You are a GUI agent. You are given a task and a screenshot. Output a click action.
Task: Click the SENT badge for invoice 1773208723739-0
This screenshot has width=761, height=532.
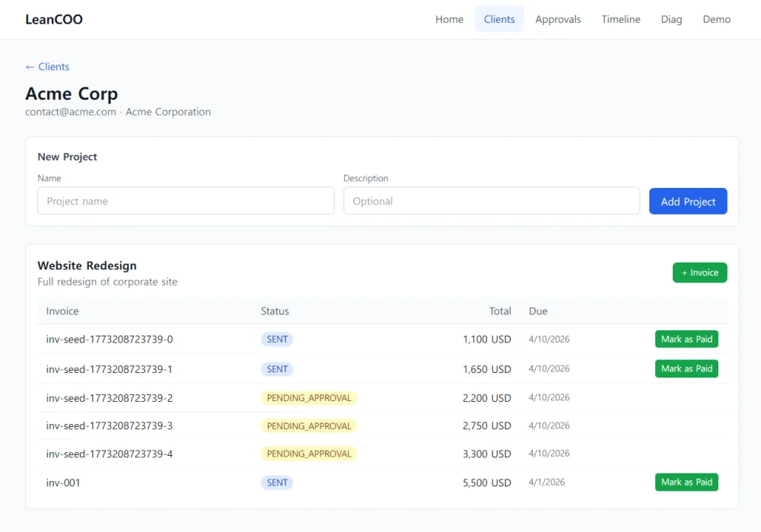pyautogui.click(x=277, y=339)
